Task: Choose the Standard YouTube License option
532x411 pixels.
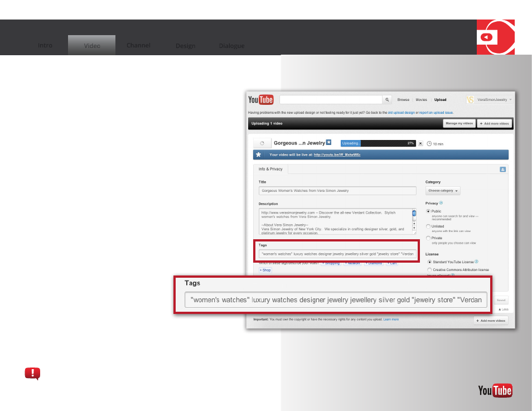Action: pyautogui.click(x=429, y=262)
